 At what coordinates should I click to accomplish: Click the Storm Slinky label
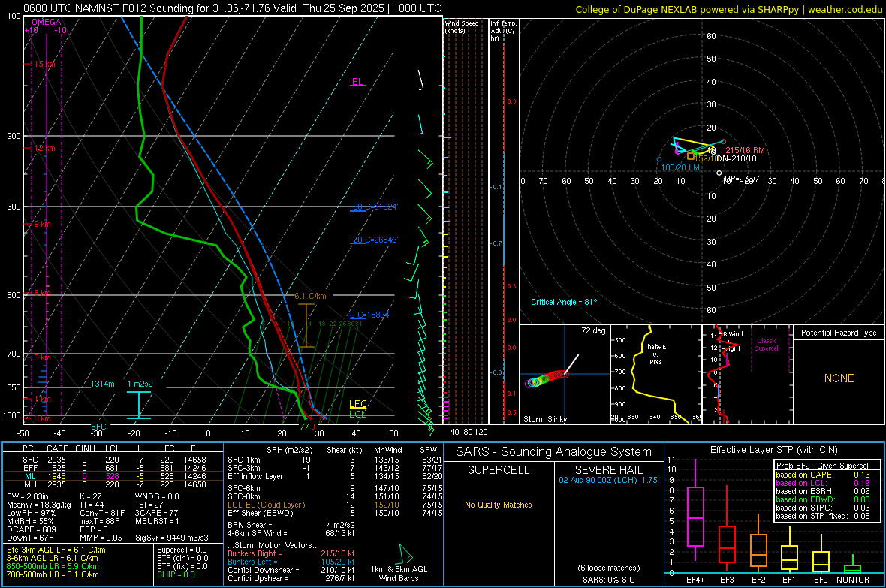(x=544, y=419)
